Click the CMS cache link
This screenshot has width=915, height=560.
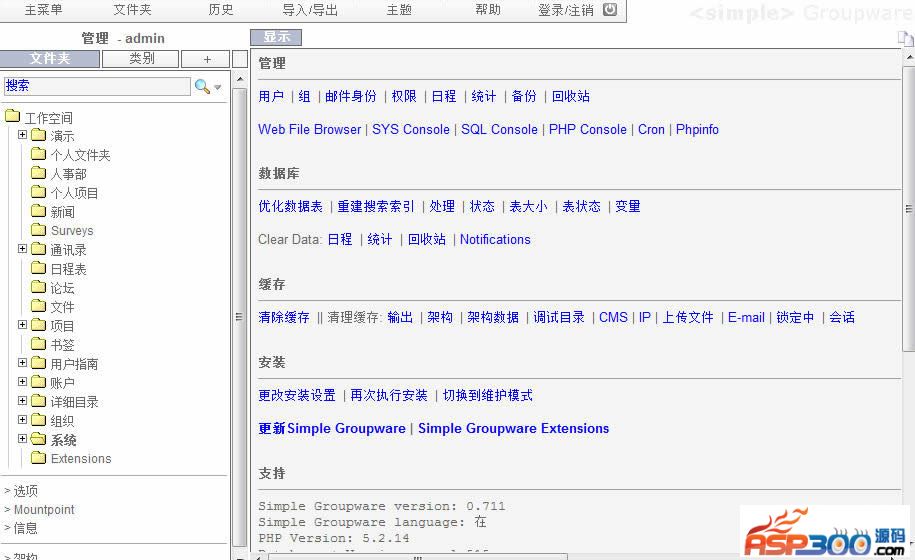click(613, 317)
